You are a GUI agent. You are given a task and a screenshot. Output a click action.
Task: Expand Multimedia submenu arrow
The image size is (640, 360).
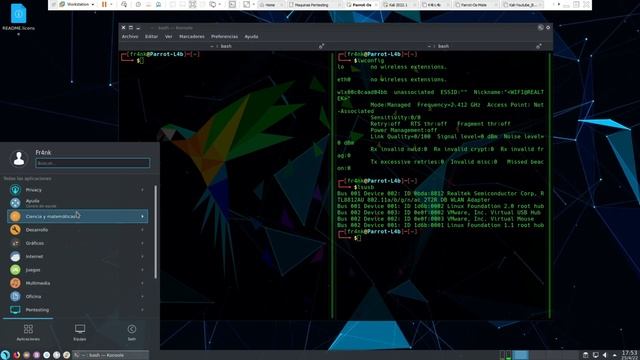tap(142, 283)
